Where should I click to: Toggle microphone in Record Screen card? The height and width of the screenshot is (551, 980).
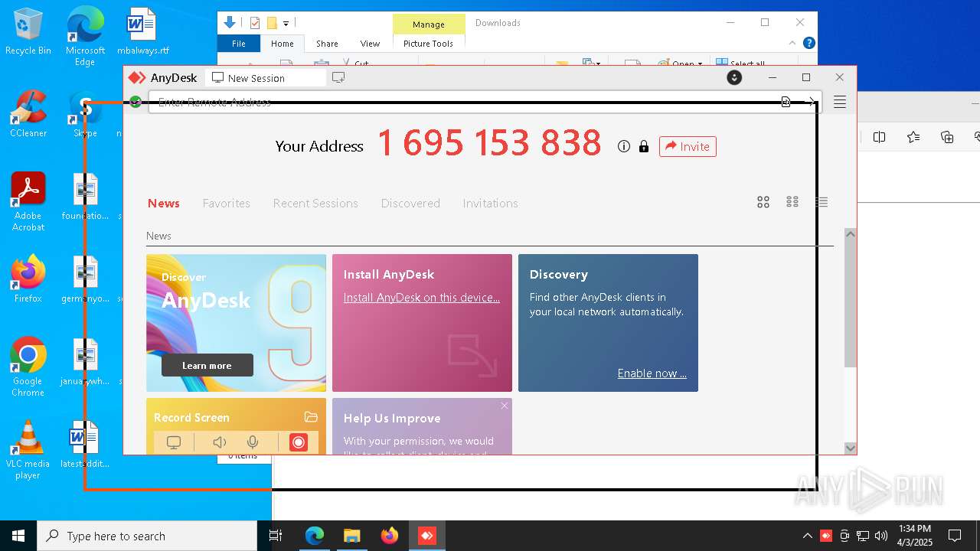point(253,442)
